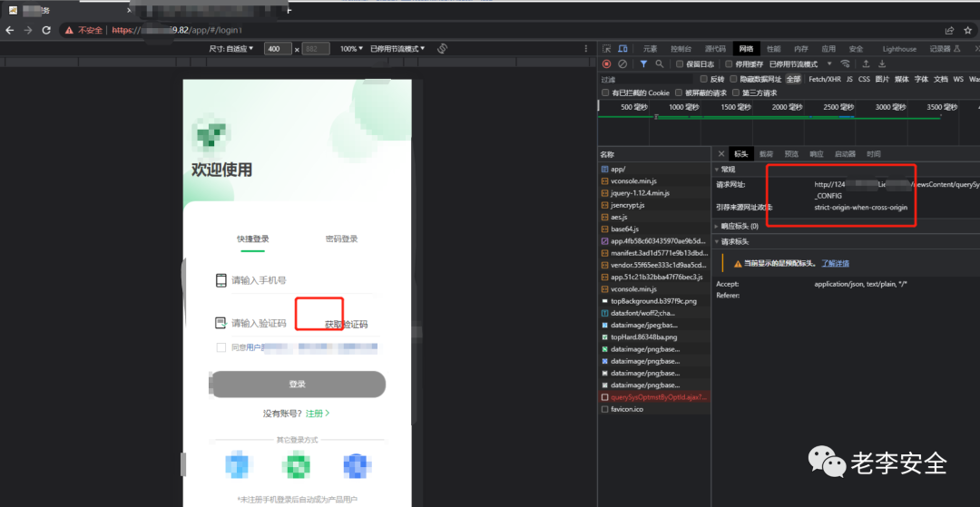The height and width of the screenshot is (507, 980).
Task: Click the rotate device icon
Action: coord(443,49)
